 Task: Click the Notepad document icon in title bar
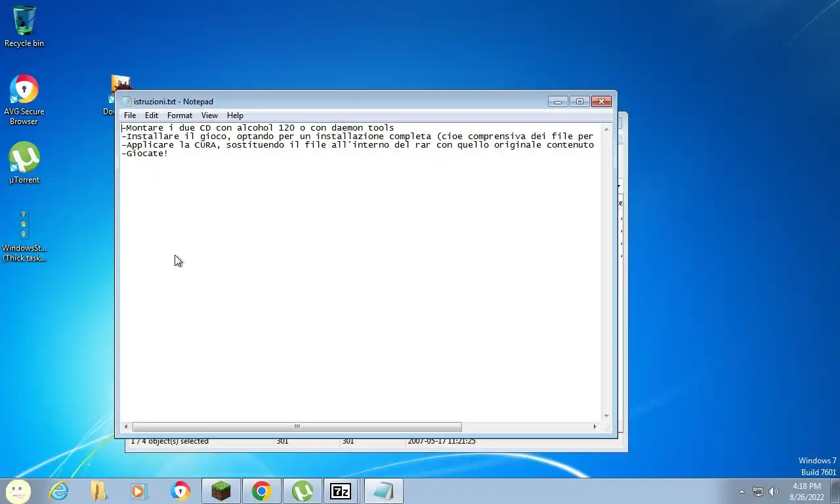[x=127, y=101]
